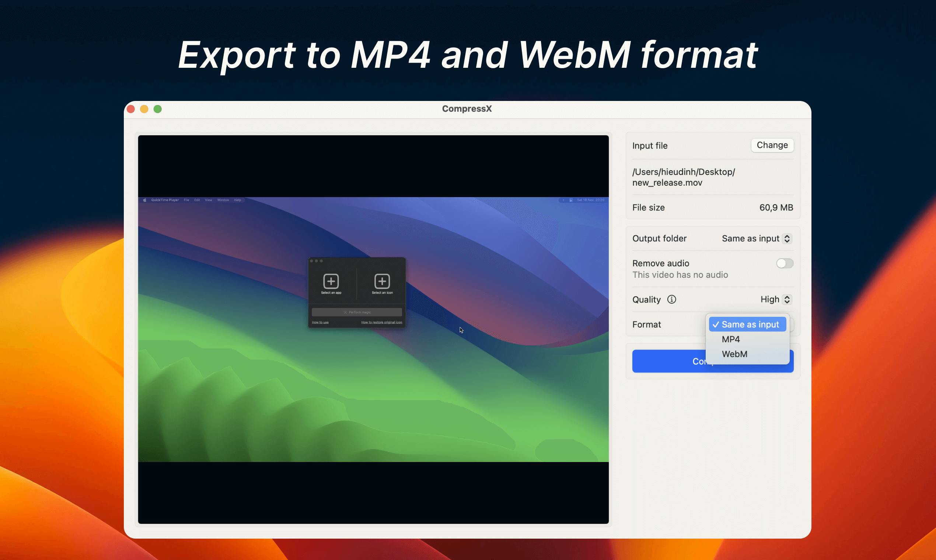Open the Output folder dropdown
This screenshot has width=936, height=560.
[757, 238]
